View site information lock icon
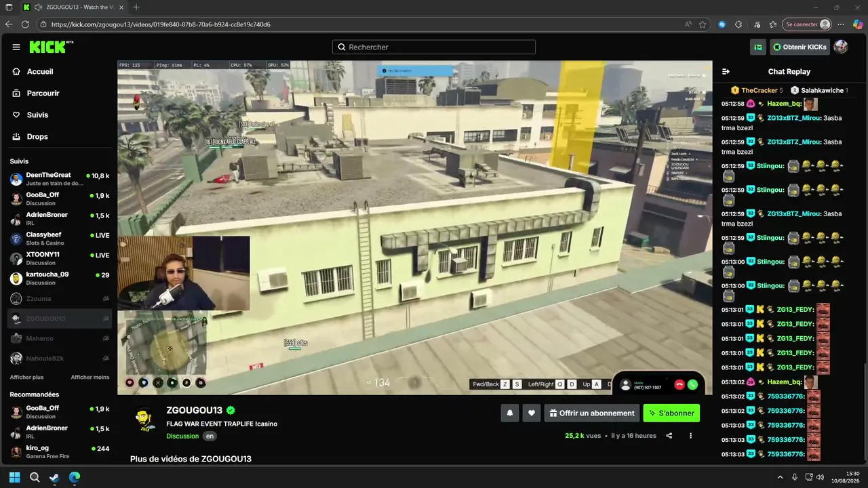The height and width of the screenshot is (488, 868). 43,24
